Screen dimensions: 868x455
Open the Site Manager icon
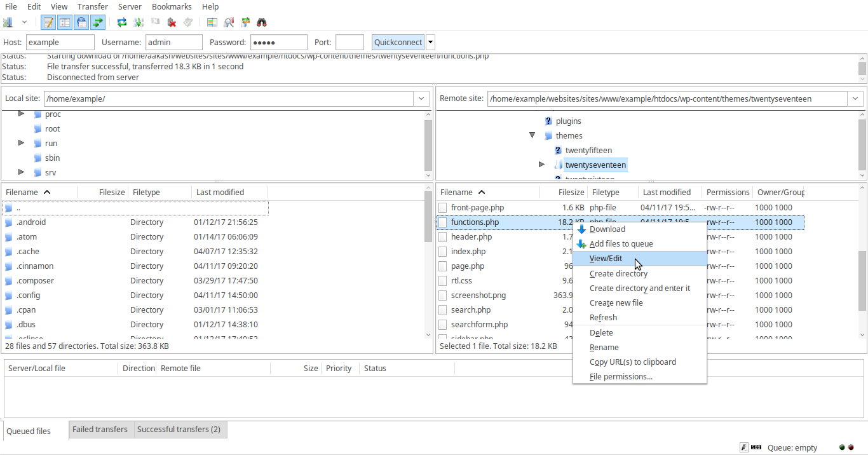pos(8,22)
